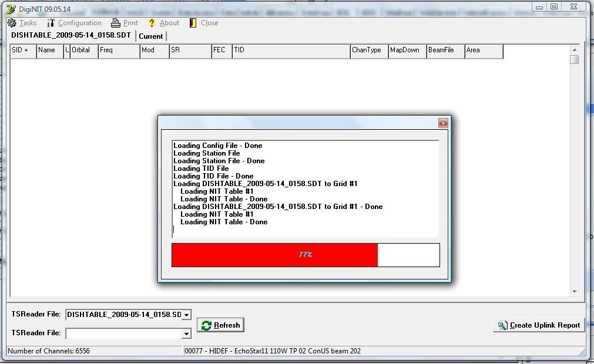Viewport: 594px width, 364px height.
Task: Click the green Refresh arrows icon
Action: click(x=206, y=325)
